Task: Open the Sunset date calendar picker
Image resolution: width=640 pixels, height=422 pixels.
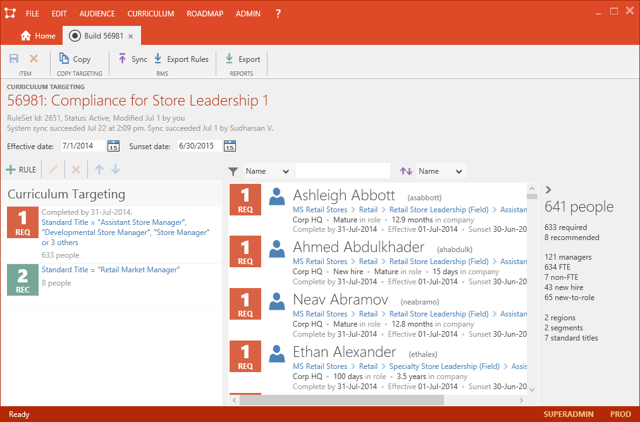Action: [230, 146]
